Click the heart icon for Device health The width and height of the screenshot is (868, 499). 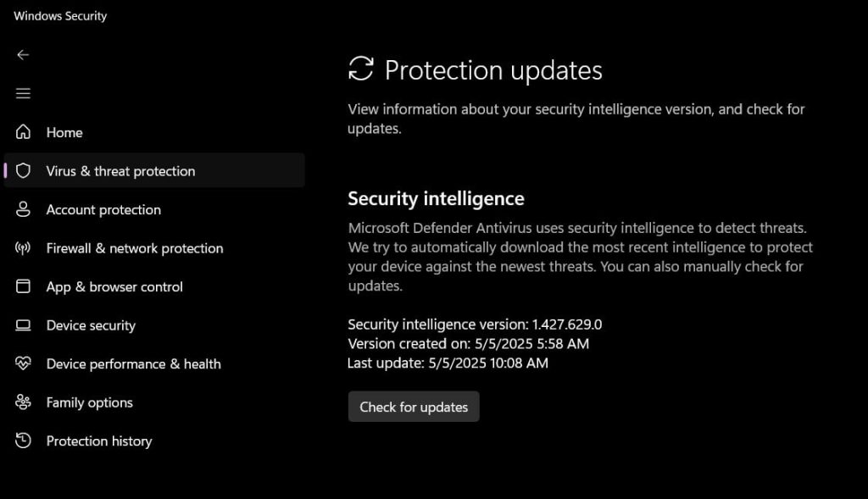(x=23, y=363)
